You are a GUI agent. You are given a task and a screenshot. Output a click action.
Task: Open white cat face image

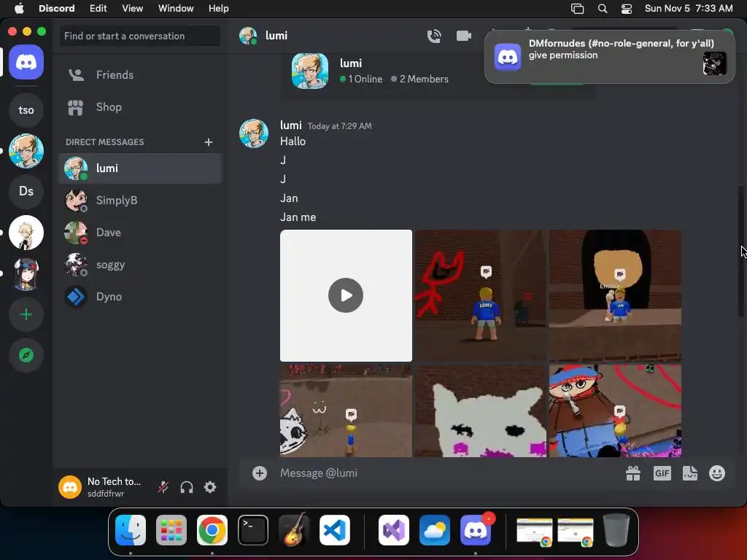coord(480,411)
